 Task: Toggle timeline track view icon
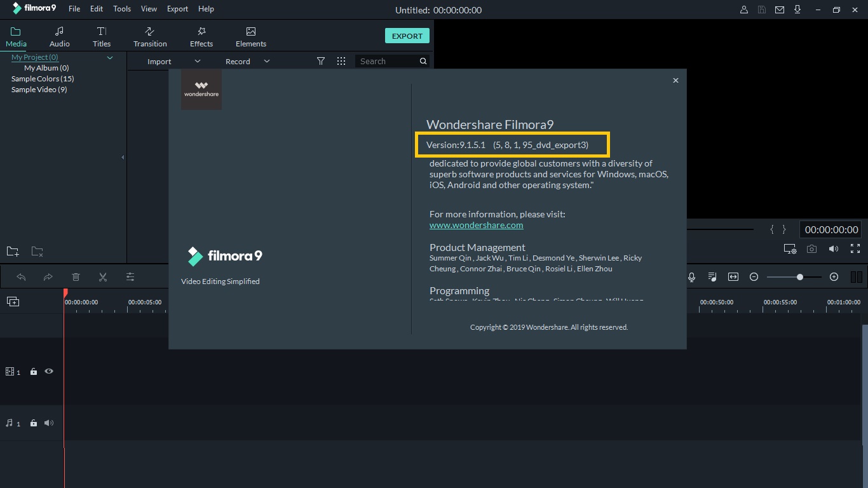[x=856, y=277]
